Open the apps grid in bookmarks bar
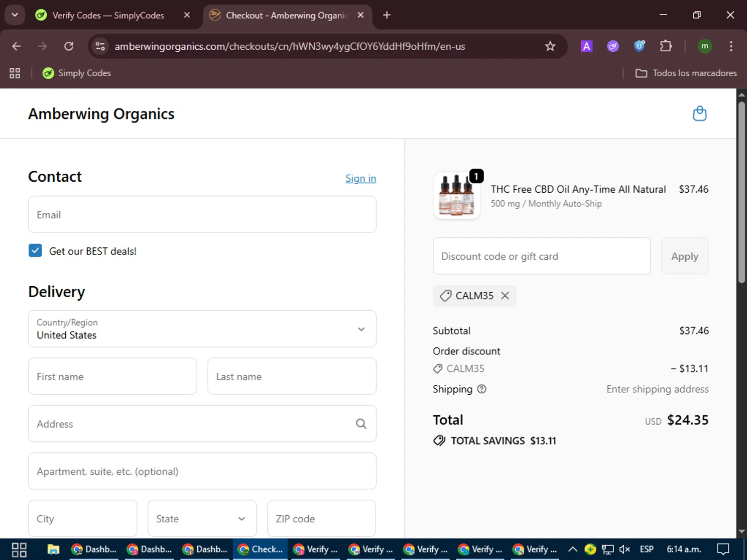The height and width of the screenshot is (560, 747). pos(15,73)
